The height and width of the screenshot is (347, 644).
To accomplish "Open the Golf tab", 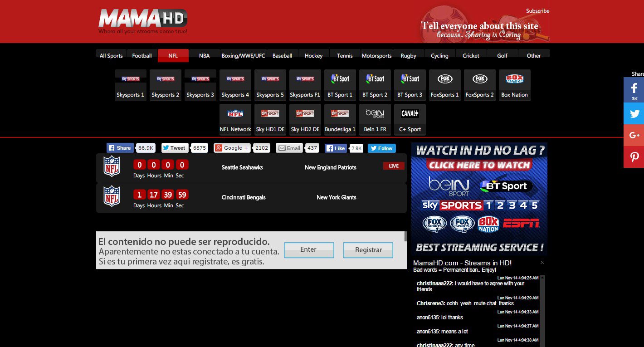I will [x=502, y=55].
